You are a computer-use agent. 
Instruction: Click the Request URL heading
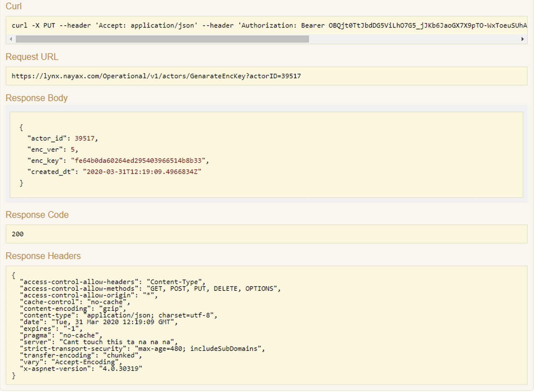(x=32, y=57)
